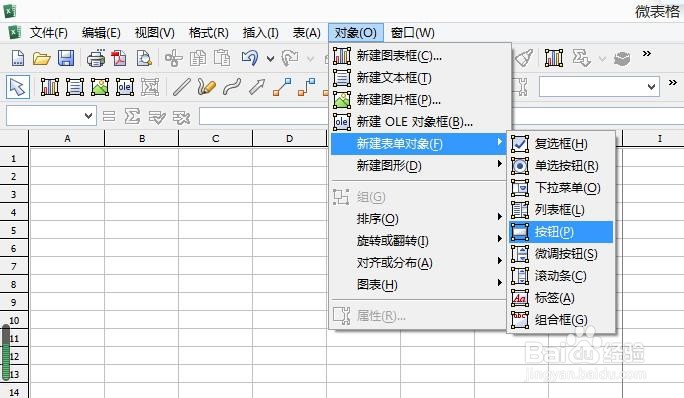This screenshot has height=398, width=684.
Task: Select 新建文本框(T) in the Object menu
Action: pyautogui.click(x=421, y=78)
